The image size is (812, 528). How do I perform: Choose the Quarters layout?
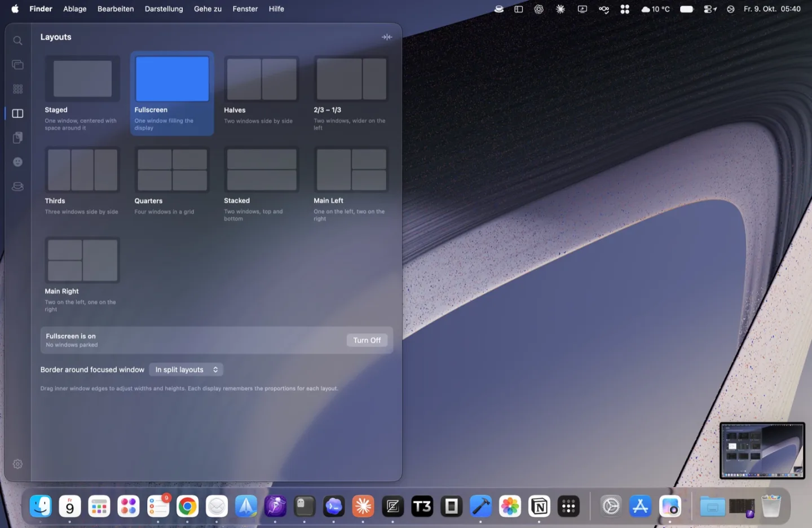pyautogui.click(x=172, y=184)
